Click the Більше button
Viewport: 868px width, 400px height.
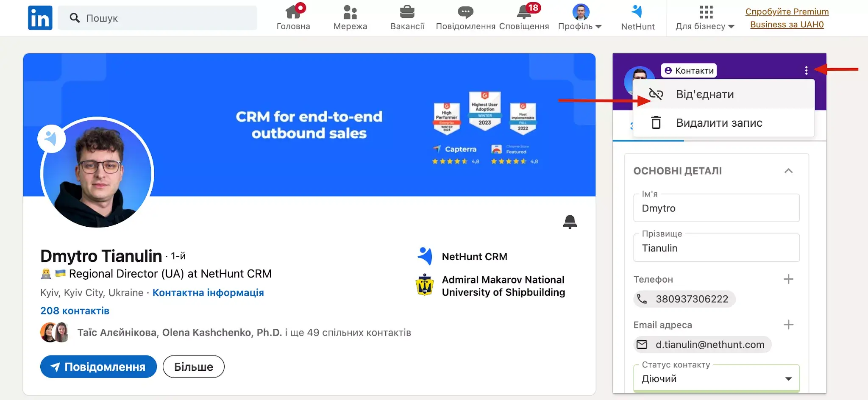point(193,367)
